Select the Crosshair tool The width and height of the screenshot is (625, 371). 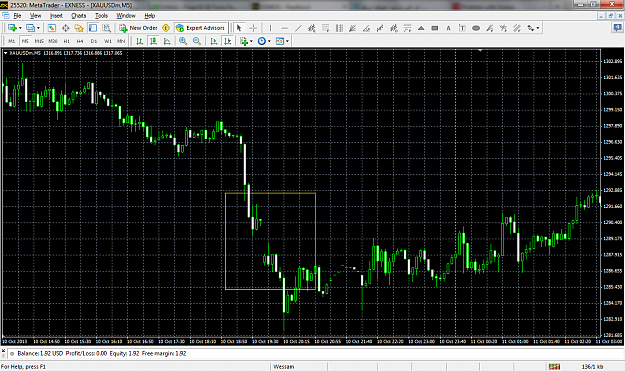[x=253, y=28]
